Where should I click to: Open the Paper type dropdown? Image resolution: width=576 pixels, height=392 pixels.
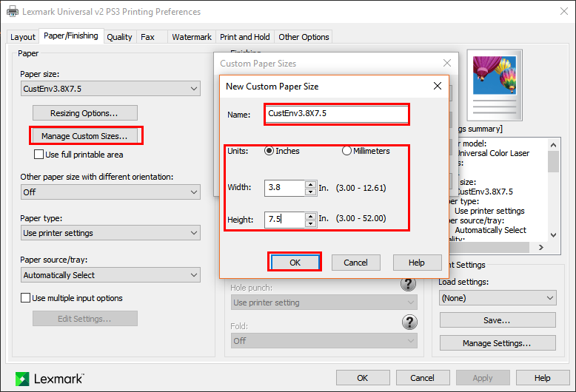point(110,233)
